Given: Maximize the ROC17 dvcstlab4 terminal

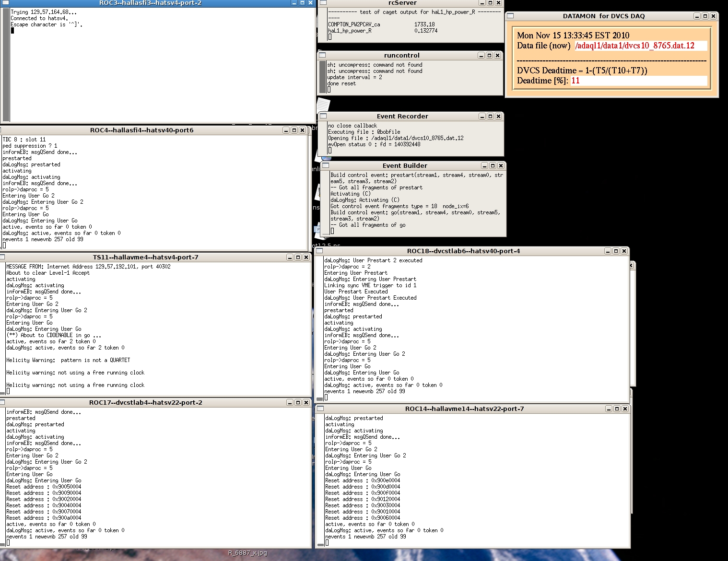Looking at the screenshot, I should [x=298, y=402].
